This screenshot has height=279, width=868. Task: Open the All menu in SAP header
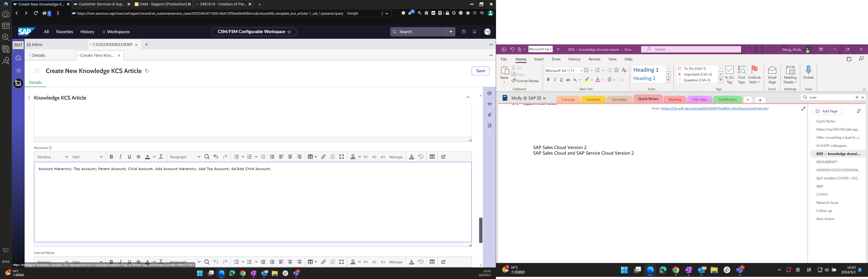click(x=46, y=32)
